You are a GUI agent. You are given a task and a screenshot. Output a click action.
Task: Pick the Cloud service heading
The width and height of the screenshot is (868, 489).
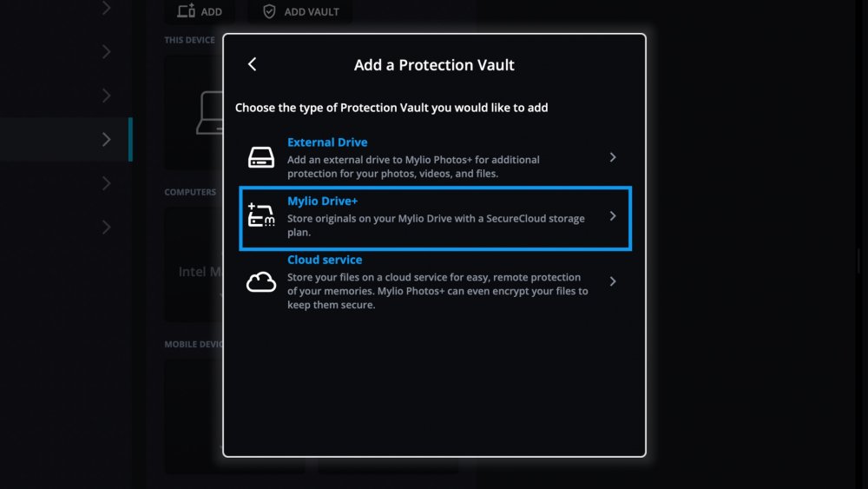pos(325,260)
